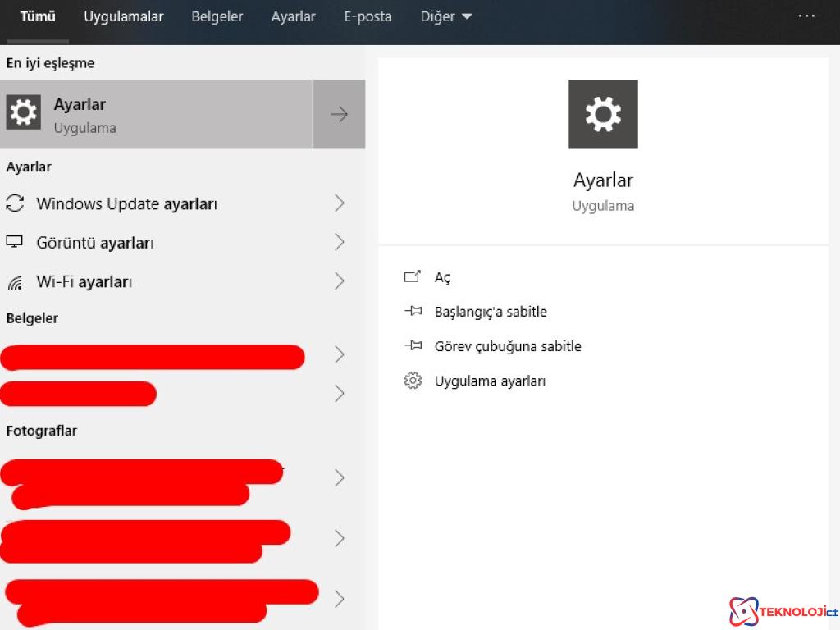Select the E-posta filter tab
Image resolution: width=840 pixels, height=630 pixels.
coord(367,16)
